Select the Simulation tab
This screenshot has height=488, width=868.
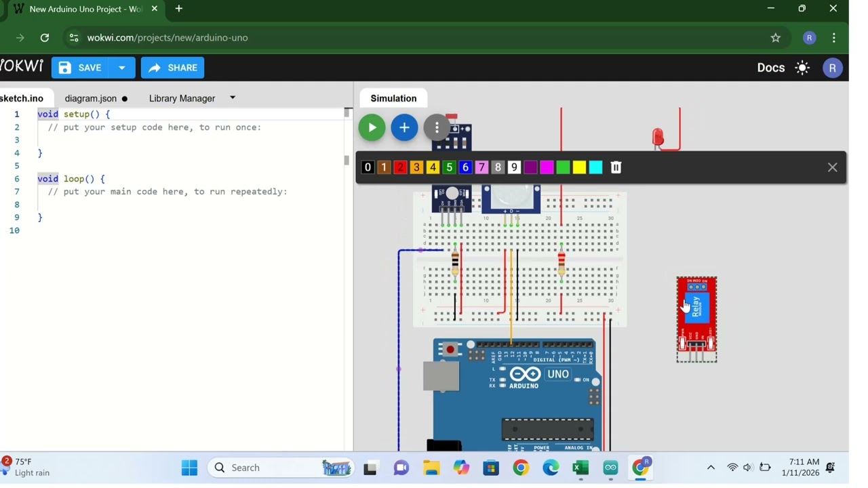pyautogui.click(x=393, y=98)
